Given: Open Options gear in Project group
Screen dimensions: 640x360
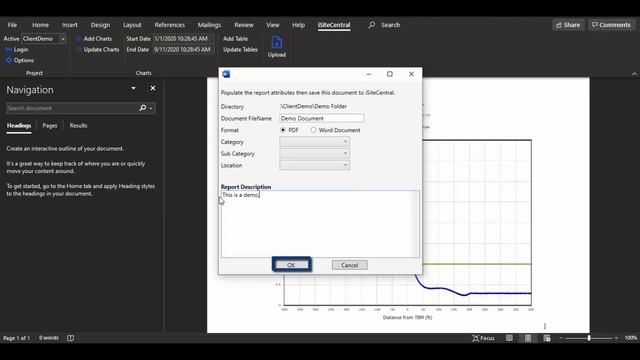Looking at the screenshot, I should coord(9,60).
